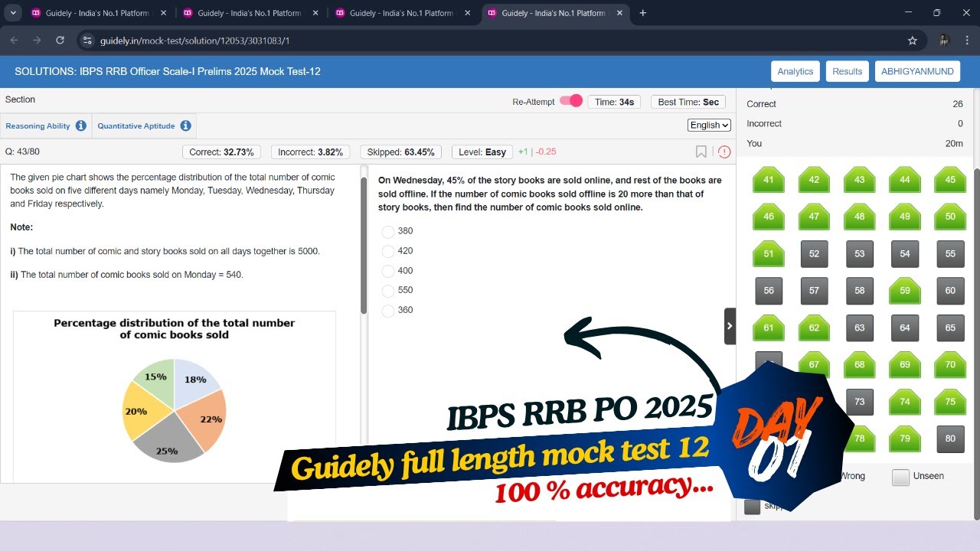Jump to question 47 in palette
The image size is (980, 551).
point(814,217)
